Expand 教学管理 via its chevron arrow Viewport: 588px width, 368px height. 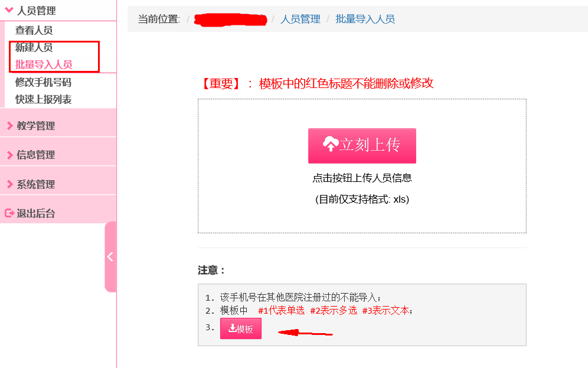pos(10,126)
